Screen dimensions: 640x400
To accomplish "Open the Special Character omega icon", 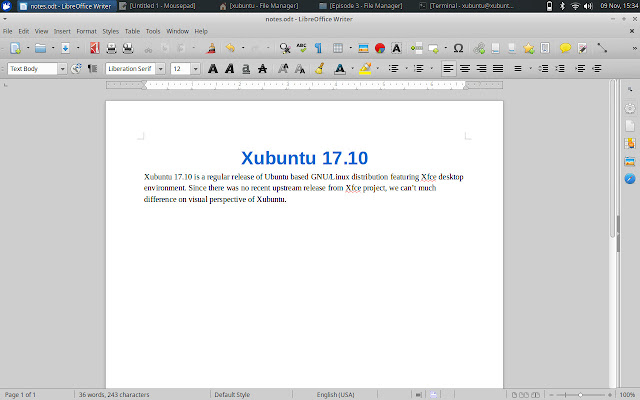I will pos(458,48).
